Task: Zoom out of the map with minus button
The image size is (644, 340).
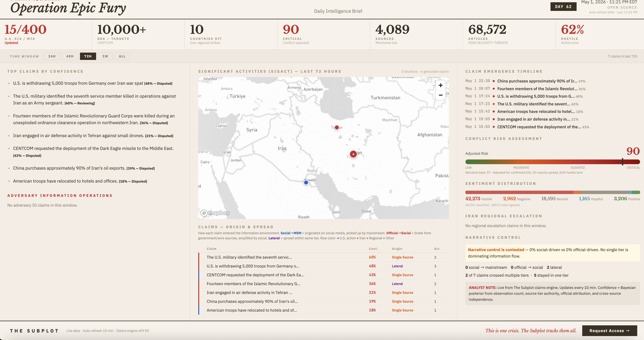Action: coord(440,95)
